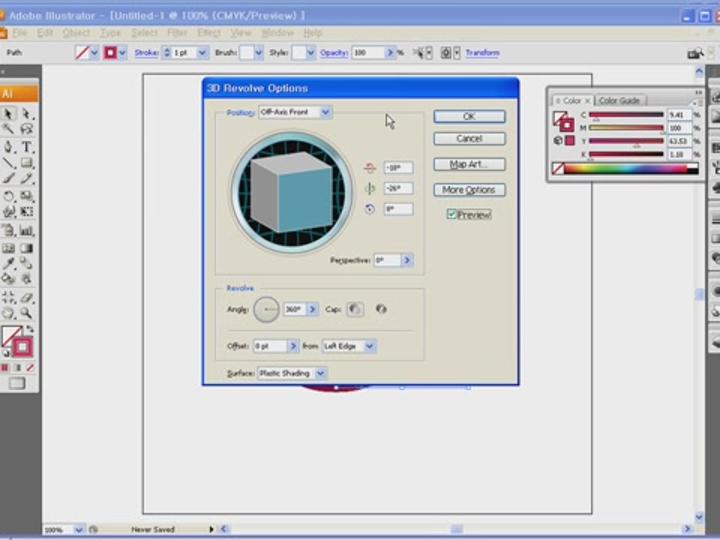Screen dimensions: 720x540
Task: Switch paint mode to Color
Action: click(6, 367)
